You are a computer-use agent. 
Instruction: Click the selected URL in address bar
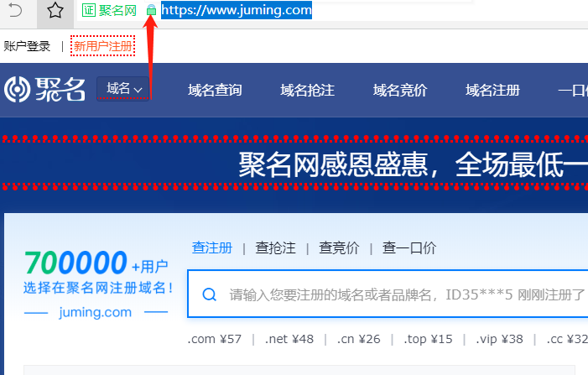(x=237, y=10)
